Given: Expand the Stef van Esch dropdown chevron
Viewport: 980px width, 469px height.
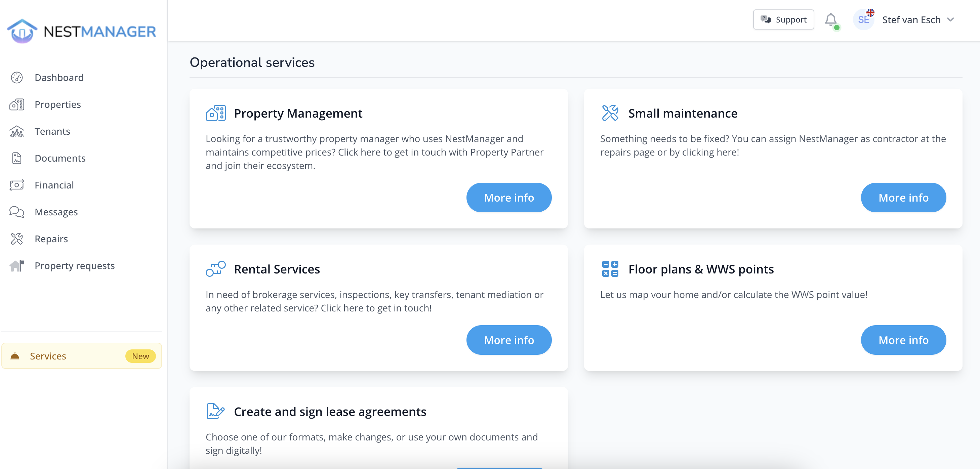Looking at the screenshot, I should (x=950, y=20).
